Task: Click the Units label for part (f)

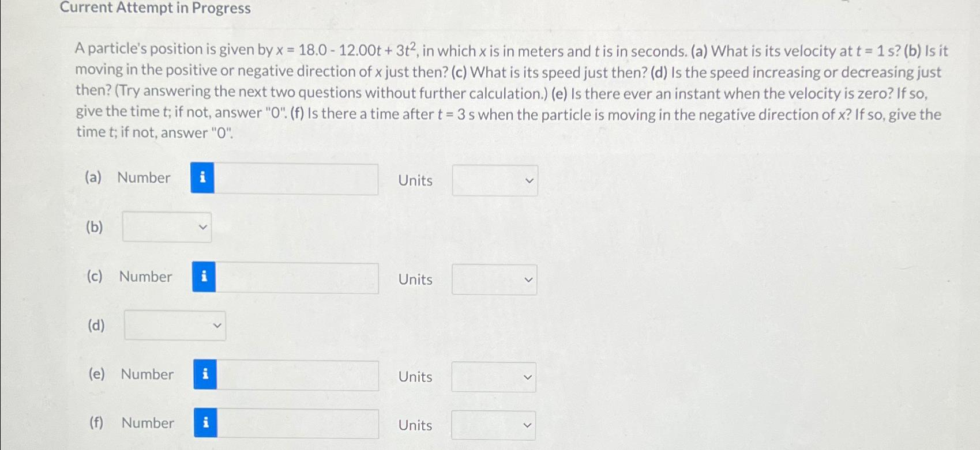Action: pos(415,425)
